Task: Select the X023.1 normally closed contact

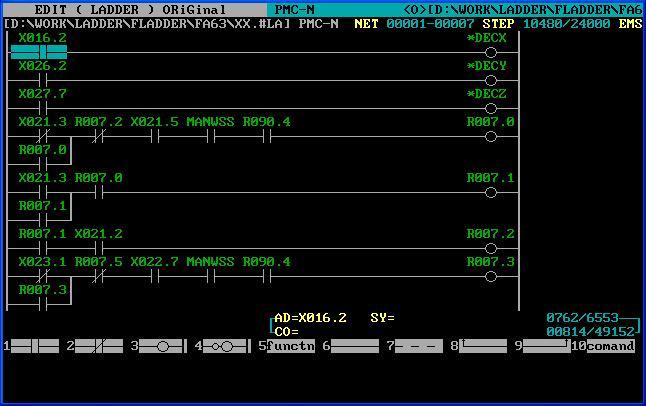Action: [x=43, y=277]
